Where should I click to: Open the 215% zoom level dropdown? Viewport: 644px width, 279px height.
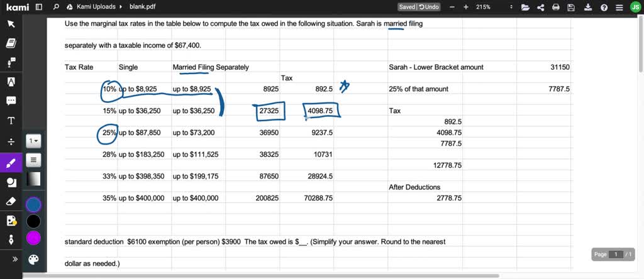[x=494, y=7]
